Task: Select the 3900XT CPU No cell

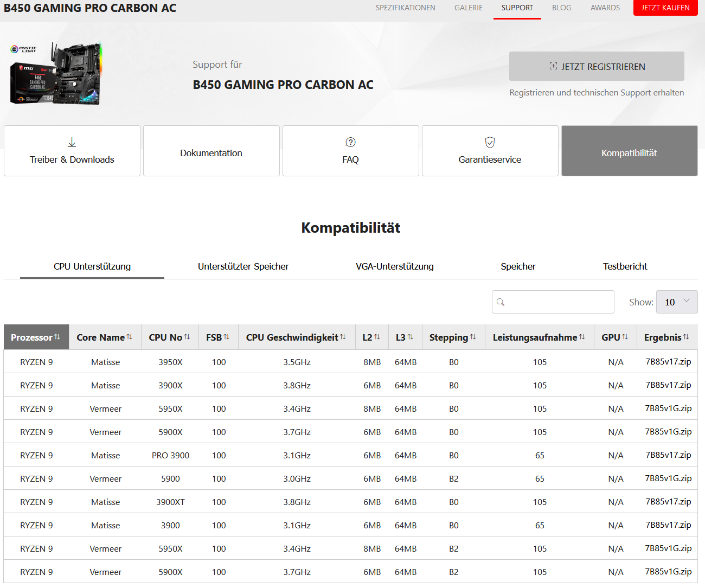Action: pos(170,502)
